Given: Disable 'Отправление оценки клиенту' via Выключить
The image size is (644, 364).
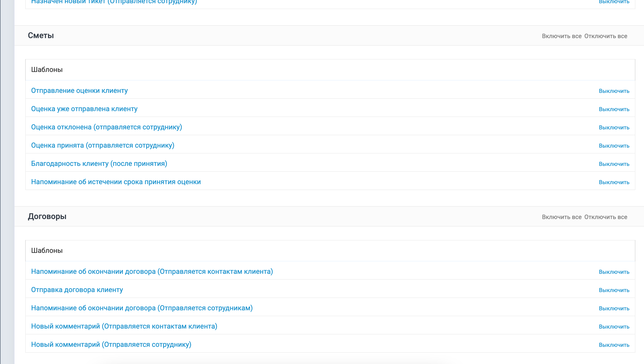Looking at the screenshot, I should [x=614, y=91].
